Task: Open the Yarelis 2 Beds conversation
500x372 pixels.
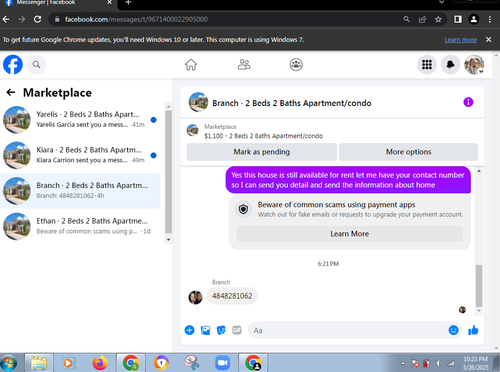Action: pyautogui.click(x=80, y=120)
